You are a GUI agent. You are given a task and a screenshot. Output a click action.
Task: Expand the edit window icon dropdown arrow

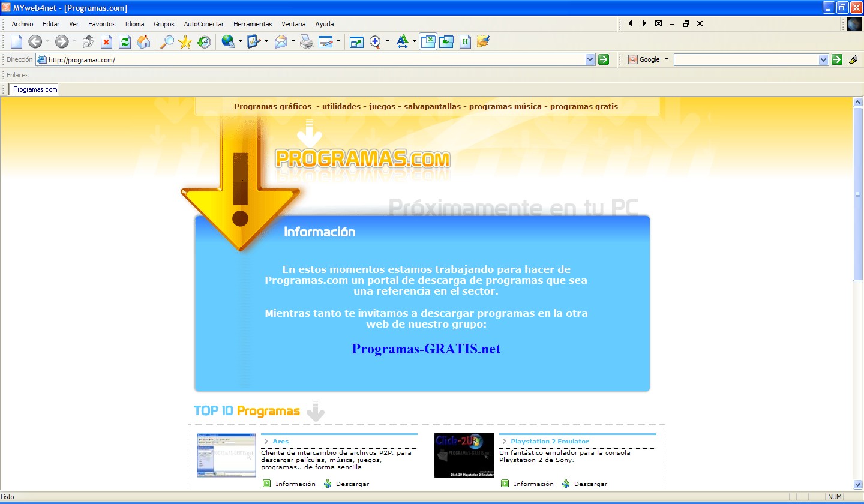pos(338,42)
